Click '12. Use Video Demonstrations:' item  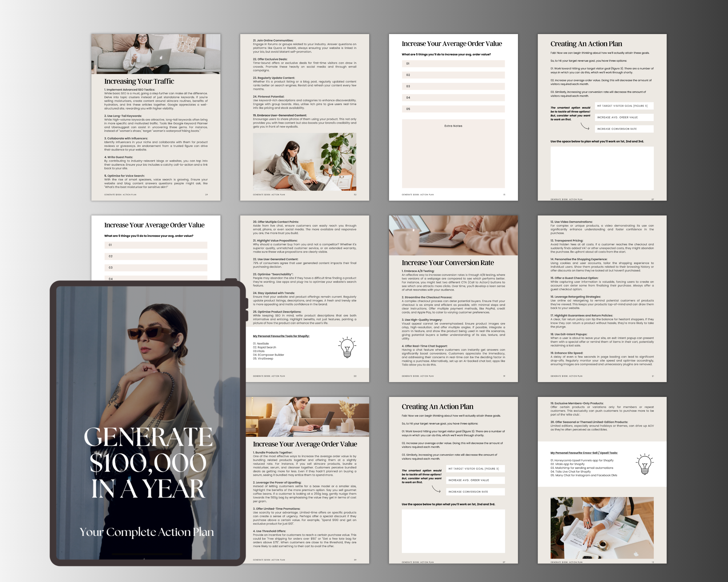571,222
